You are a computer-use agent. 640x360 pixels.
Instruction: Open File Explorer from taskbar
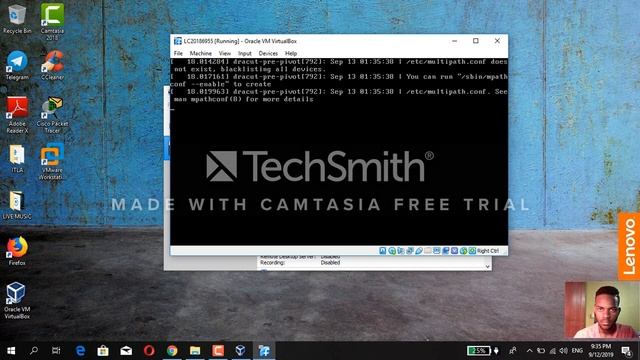tap(195, 351)
